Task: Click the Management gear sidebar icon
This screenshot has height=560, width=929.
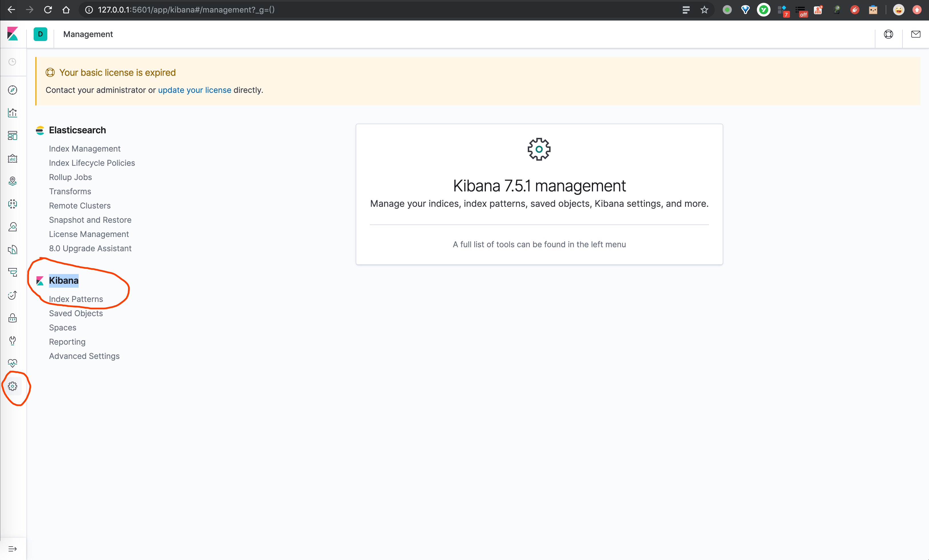Action: (13, 386)
